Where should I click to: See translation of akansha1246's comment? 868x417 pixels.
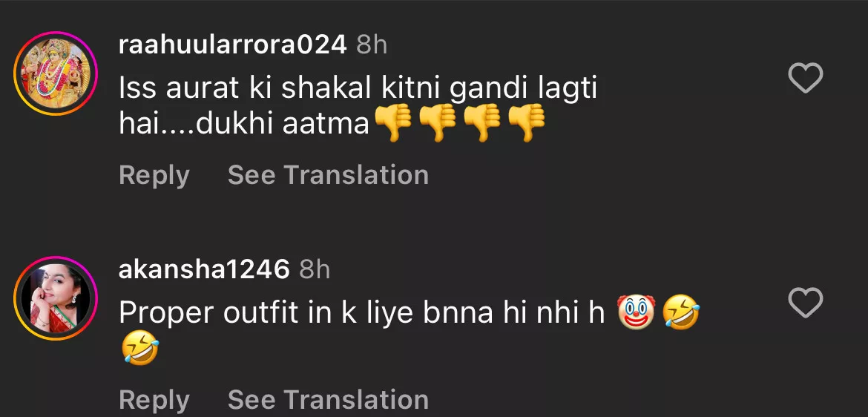328,400
